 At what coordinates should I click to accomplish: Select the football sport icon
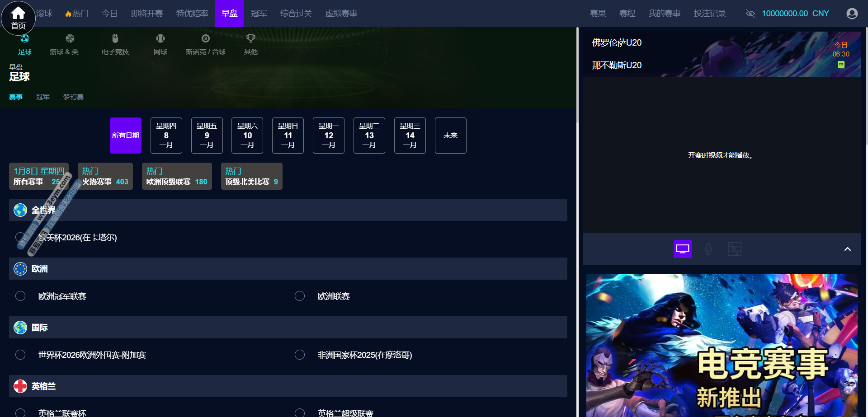click(x=25, y=39)
